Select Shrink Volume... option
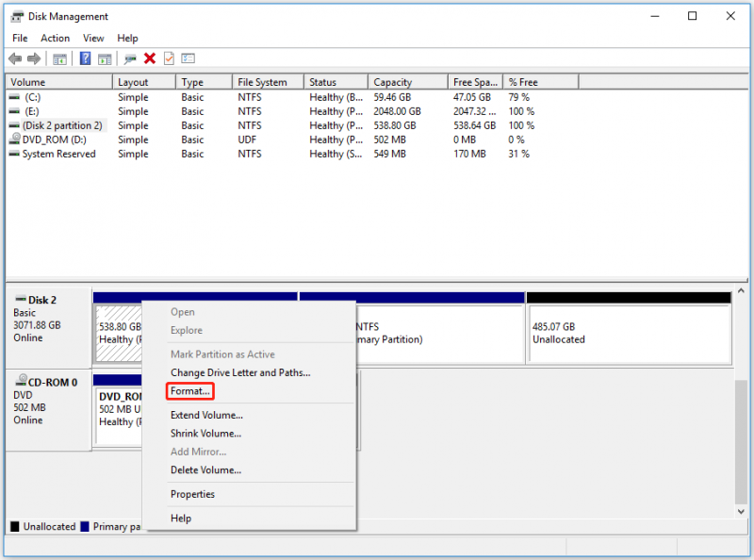Image resolution: width=754 pixels, height=560 pixels. click(x=205, y=434)
